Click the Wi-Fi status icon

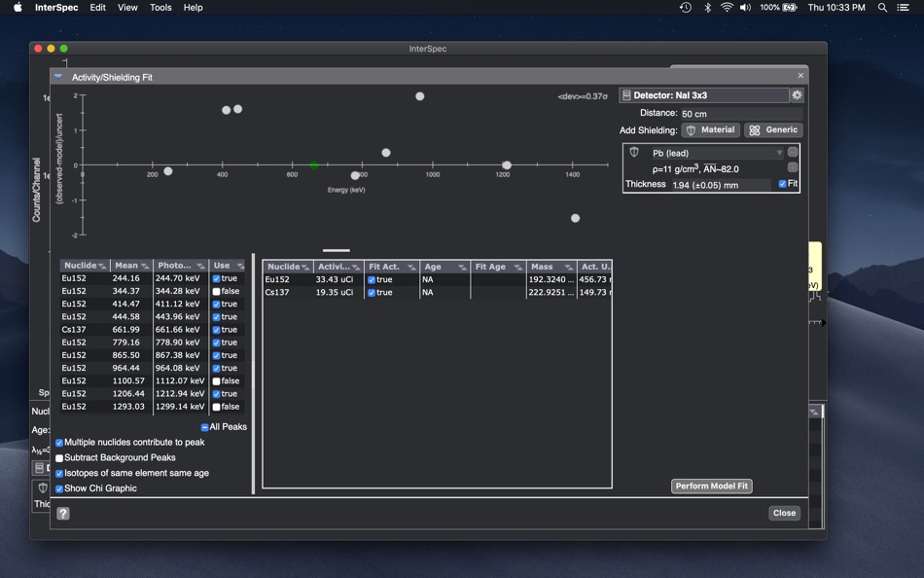[x=727, y=8]
